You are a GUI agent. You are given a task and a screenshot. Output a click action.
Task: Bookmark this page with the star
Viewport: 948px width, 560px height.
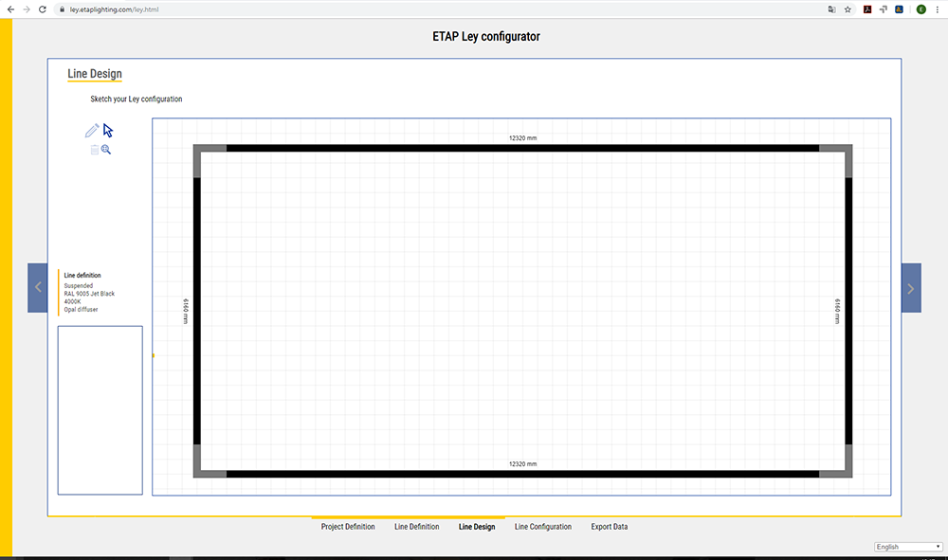pos(848,9)
